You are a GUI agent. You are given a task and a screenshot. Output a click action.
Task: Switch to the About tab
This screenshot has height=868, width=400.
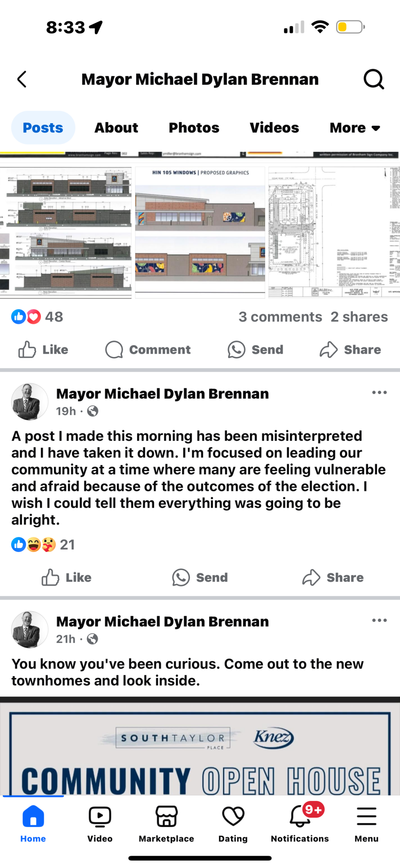tap(117, 128)
